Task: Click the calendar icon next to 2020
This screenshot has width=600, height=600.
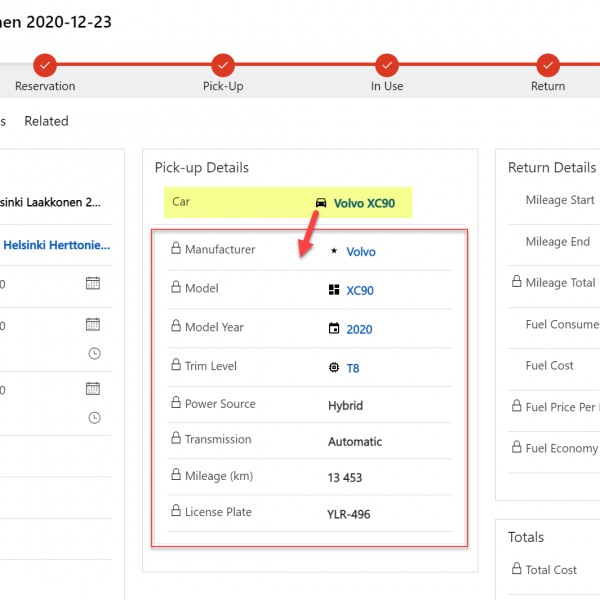Action: click(x=334, y=328)
